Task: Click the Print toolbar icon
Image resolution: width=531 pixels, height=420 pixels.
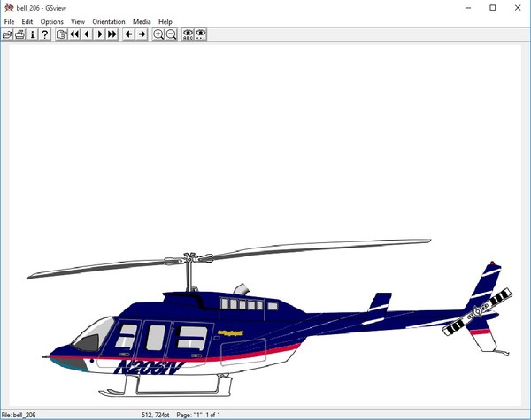Action: pos(20,34)
